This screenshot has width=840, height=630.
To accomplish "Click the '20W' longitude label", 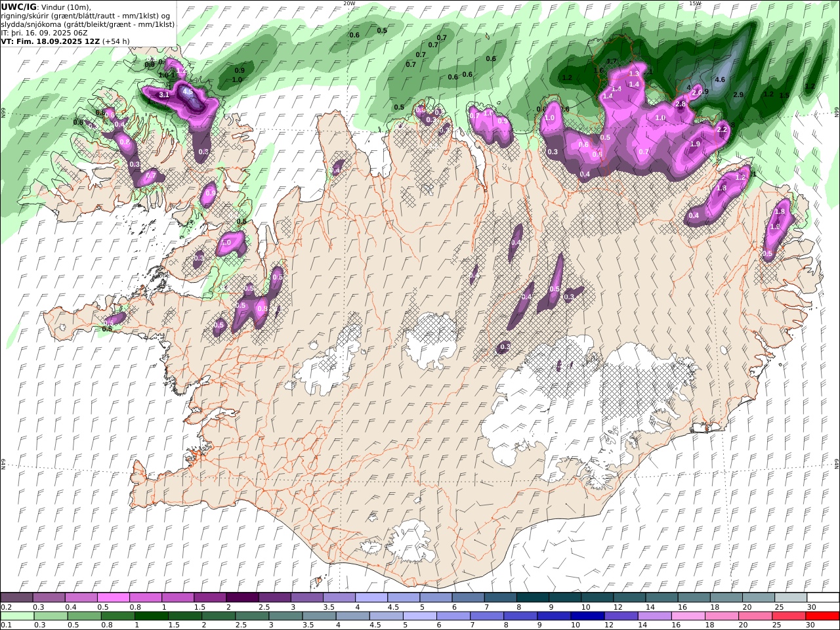I will pos(349,3).
